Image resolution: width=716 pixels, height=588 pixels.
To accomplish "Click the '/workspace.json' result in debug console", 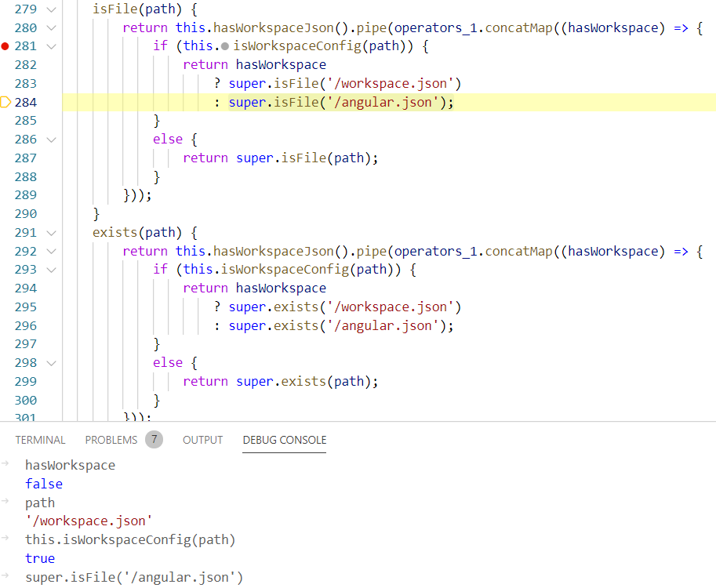I will pos(89,521).
